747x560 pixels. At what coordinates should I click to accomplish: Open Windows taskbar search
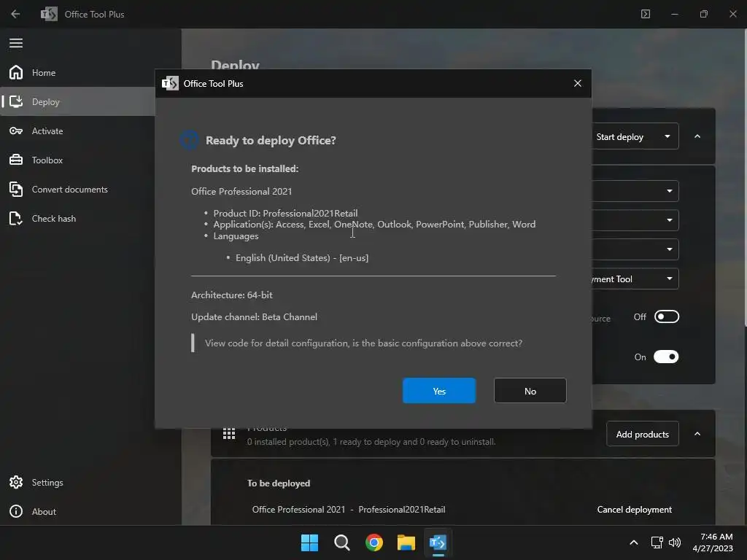342,542
